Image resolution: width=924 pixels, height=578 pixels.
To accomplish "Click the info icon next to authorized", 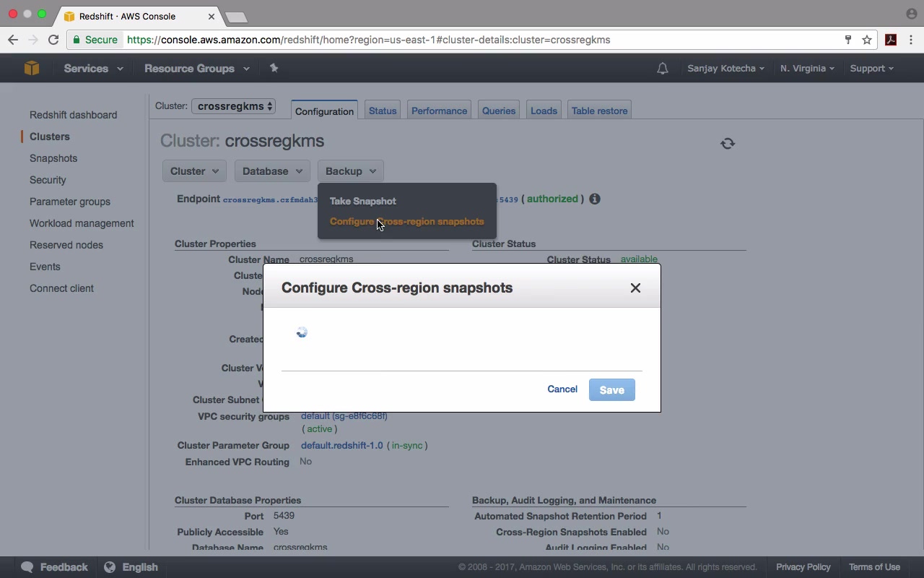I will tap(595, 199).
